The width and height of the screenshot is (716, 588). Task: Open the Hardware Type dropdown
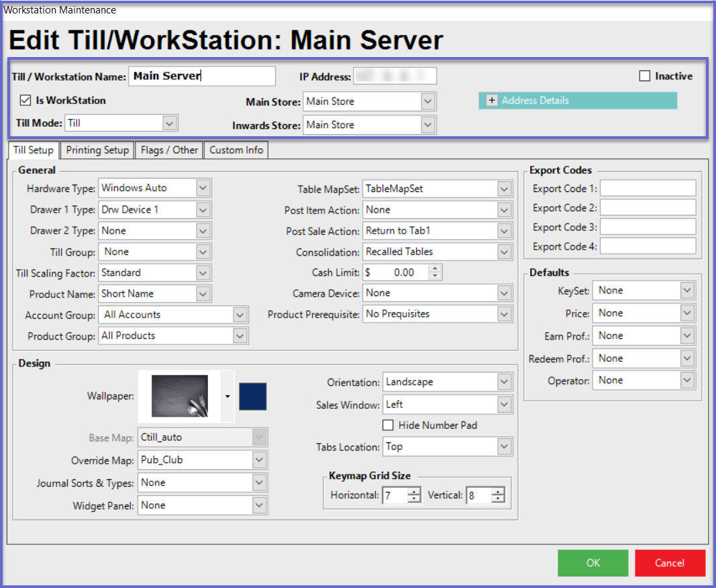(x=204, y=189)
